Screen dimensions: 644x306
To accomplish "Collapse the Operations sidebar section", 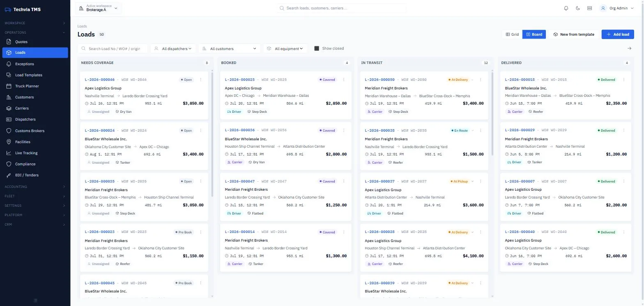I will 35,32.
